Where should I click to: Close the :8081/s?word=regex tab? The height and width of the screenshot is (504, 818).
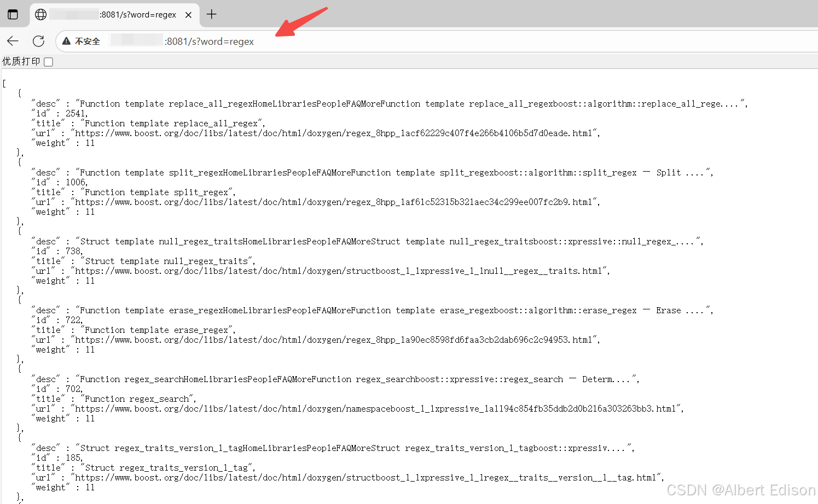[188, 15]
